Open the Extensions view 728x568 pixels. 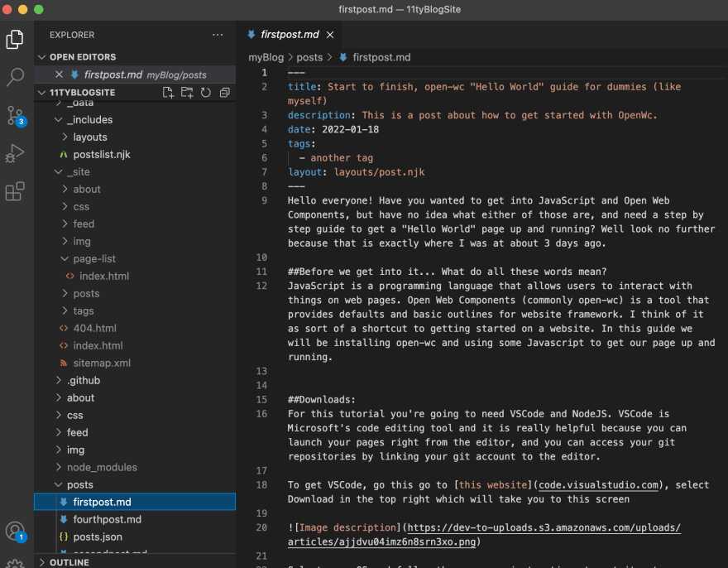pyautogui.click(x=15, y=191)
